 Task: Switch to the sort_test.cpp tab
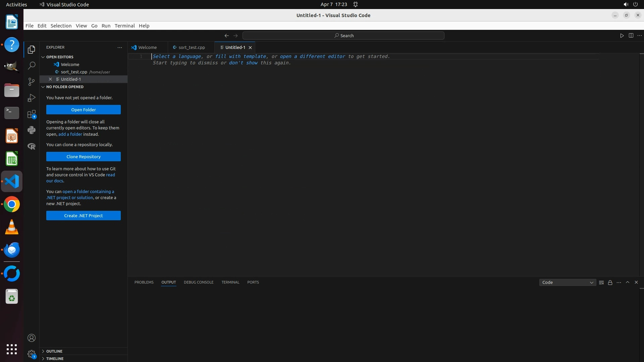[192, 47]
